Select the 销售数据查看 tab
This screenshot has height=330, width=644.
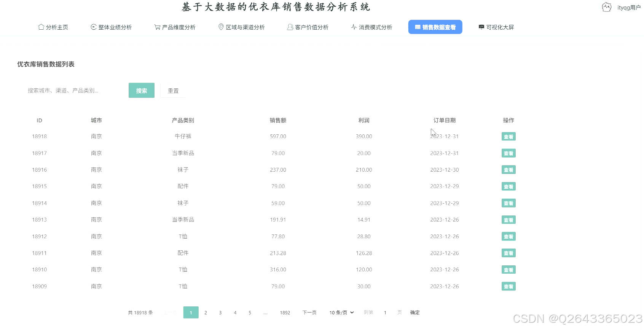[435, 27]
